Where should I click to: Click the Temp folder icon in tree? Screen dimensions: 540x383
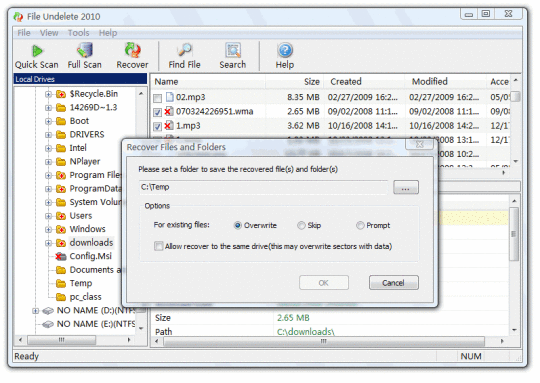point(61,283)
